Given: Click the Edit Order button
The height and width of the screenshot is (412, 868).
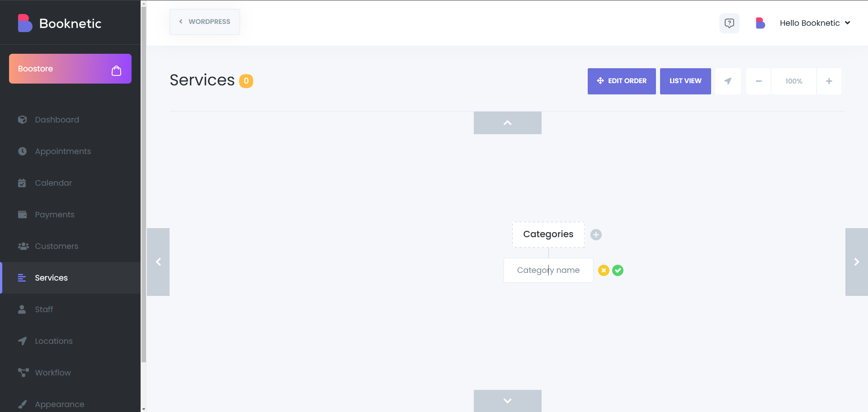Looking at the screenshot, I should [x=622, y=81].
